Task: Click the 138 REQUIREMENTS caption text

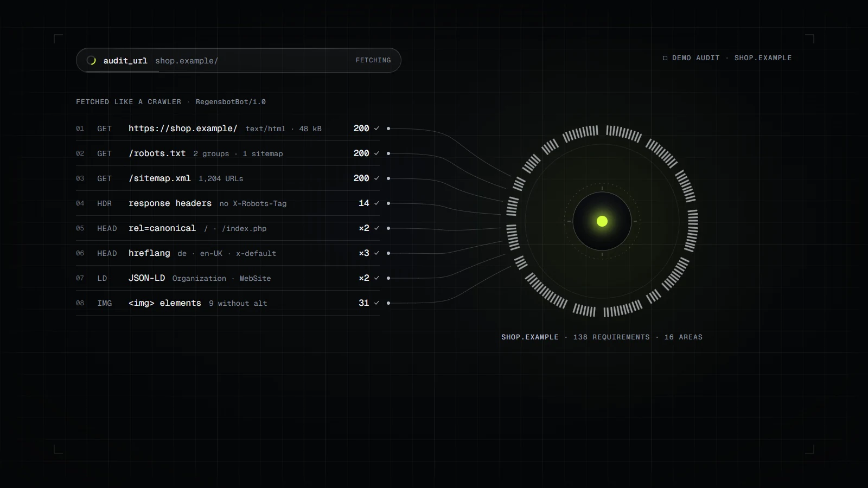Action: 611,337
